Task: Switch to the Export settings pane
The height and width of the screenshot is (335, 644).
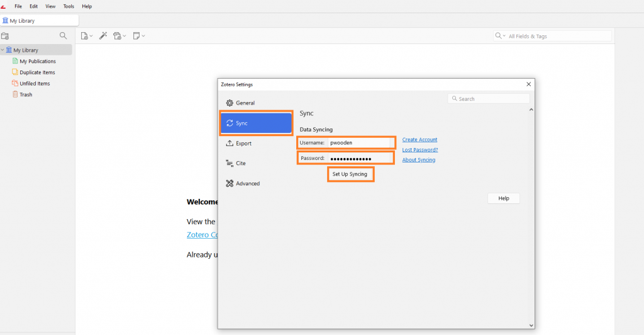Action: 243,143
